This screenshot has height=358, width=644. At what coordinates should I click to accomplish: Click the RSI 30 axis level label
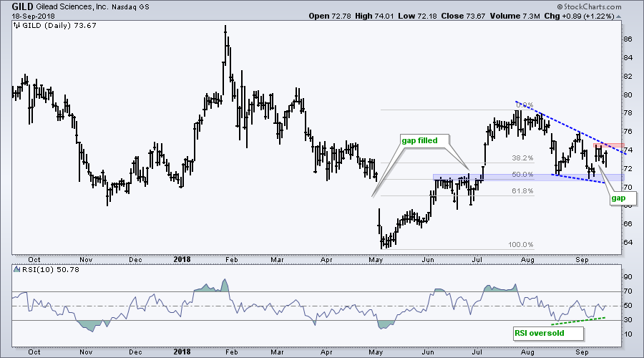628,320
